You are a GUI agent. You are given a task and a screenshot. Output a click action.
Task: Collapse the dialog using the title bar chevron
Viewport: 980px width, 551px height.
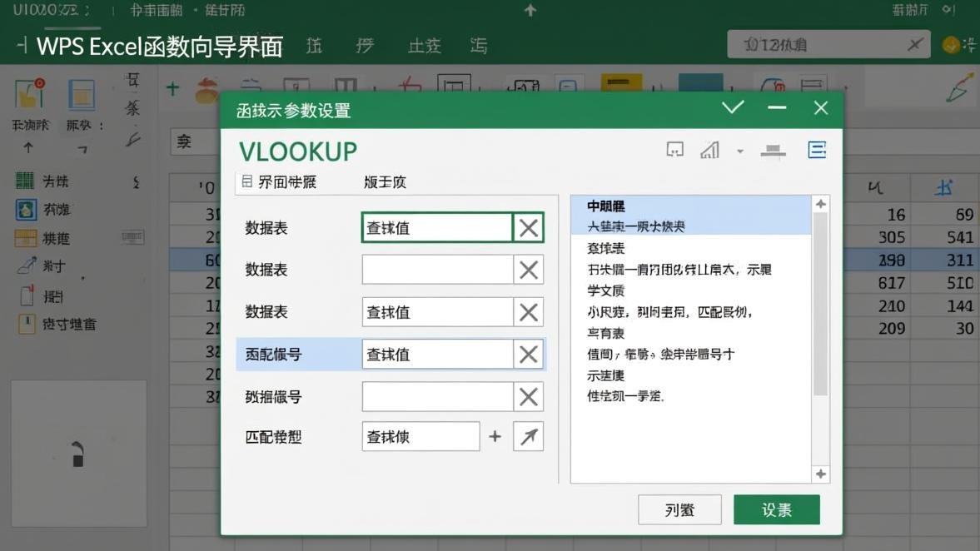coord(733,107)
